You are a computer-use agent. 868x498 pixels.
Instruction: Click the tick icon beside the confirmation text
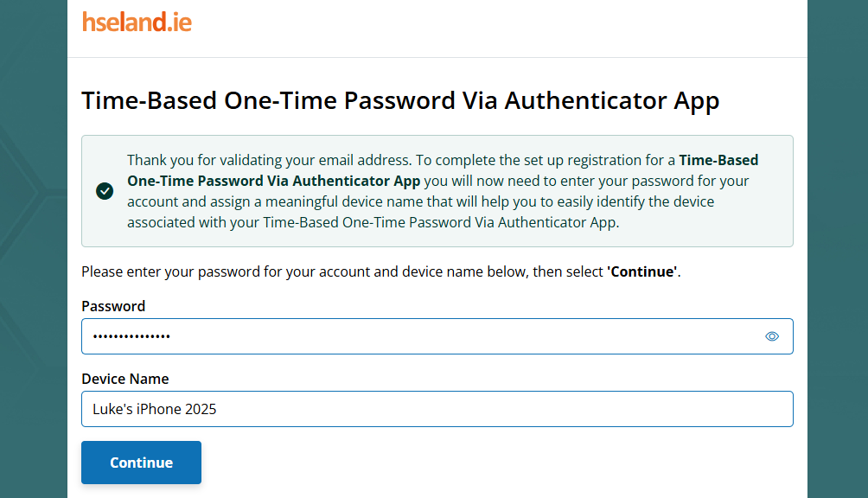[x=105, y=191]
